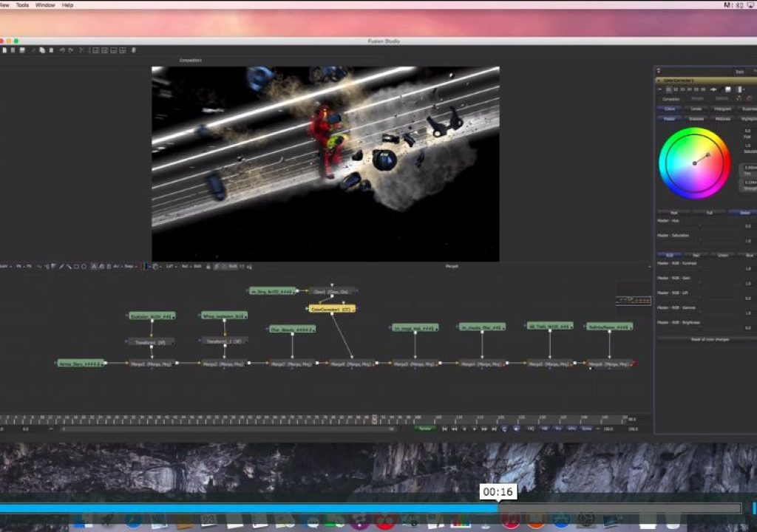The image size is (757, 532).
Task: Open the Help menu
Action: tap(67, 5)
